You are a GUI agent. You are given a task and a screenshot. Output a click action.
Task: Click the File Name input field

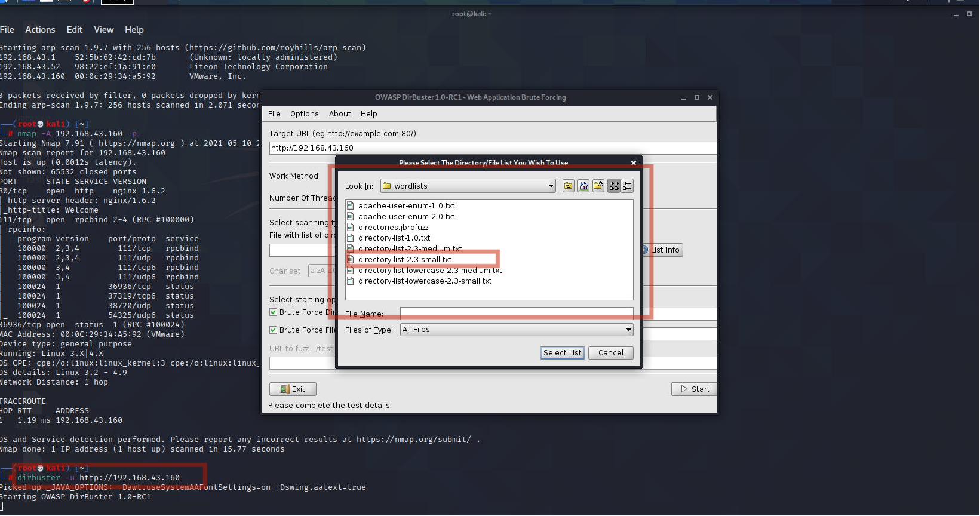tap(517, 314)
